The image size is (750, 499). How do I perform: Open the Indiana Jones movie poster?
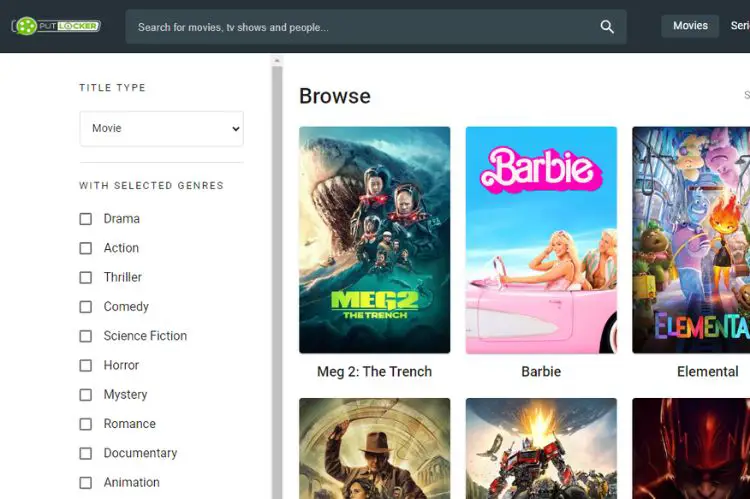[x=375, y=449]
